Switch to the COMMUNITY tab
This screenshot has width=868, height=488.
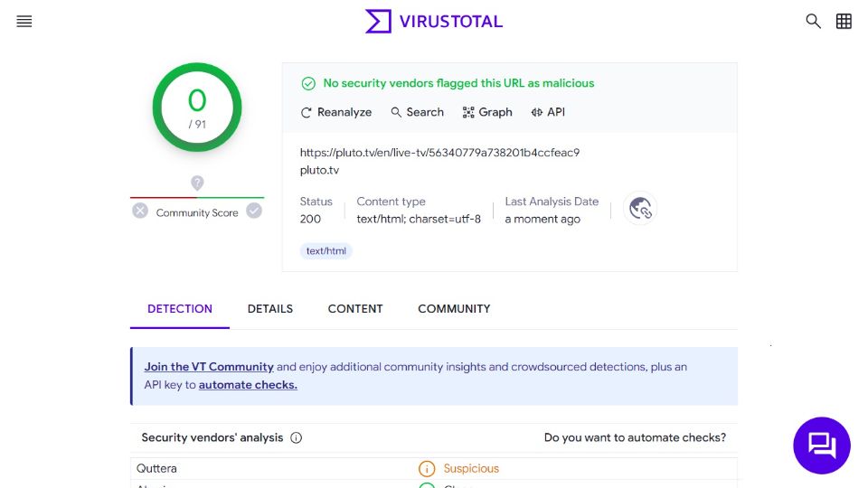click(454, 309)
